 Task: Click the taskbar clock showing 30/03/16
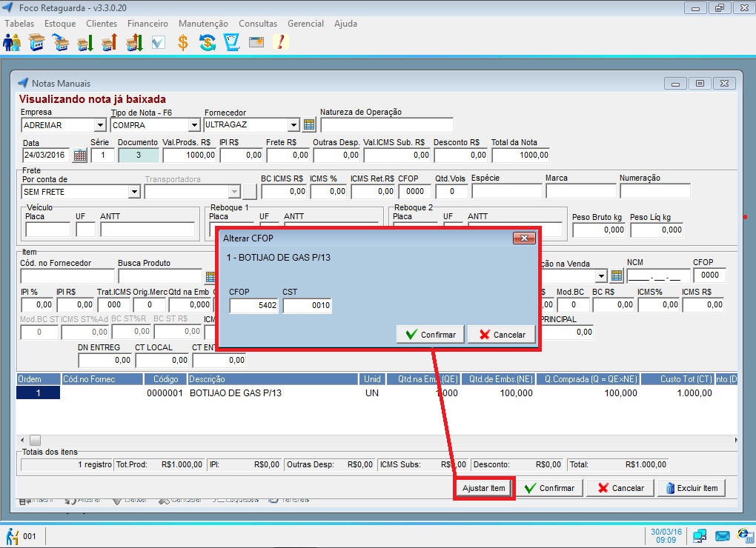[x=666, y=535]
